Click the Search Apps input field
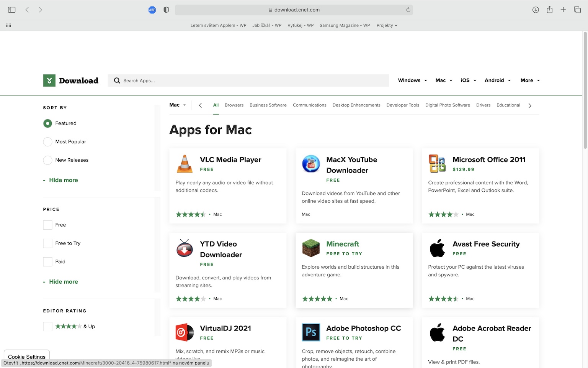This screenshot has height=368, width=588. coord(248,80)
